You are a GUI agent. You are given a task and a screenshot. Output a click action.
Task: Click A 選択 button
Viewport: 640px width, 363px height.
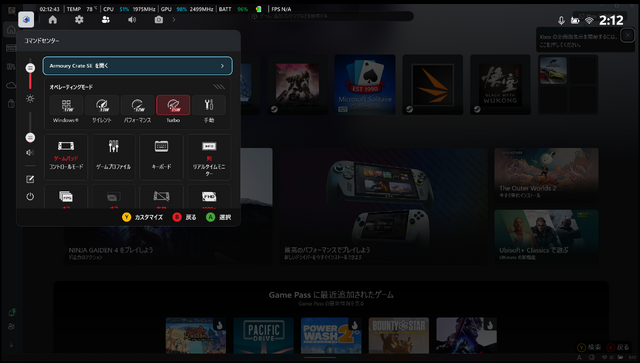tap(219, 217)
